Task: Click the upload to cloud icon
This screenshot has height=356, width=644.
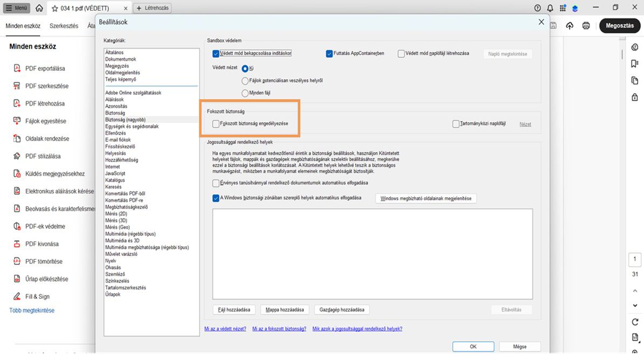Action: coord(570,26)
